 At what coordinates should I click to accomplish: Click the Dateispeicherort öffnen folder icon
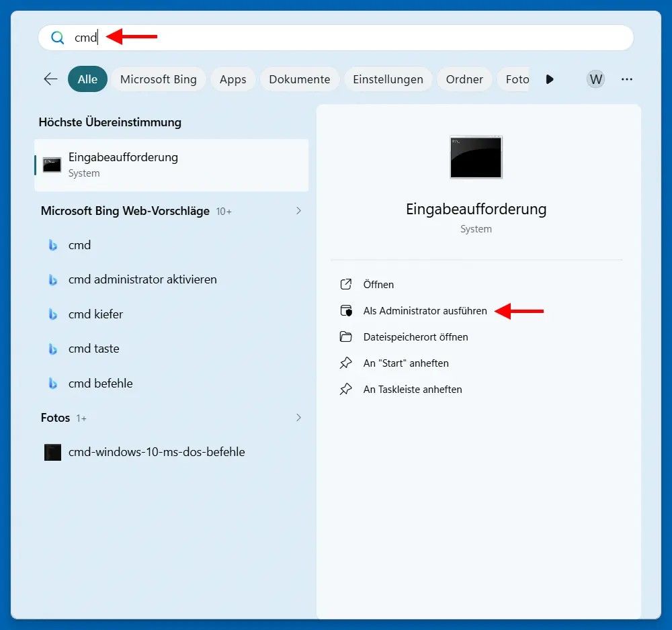[346, 336]
